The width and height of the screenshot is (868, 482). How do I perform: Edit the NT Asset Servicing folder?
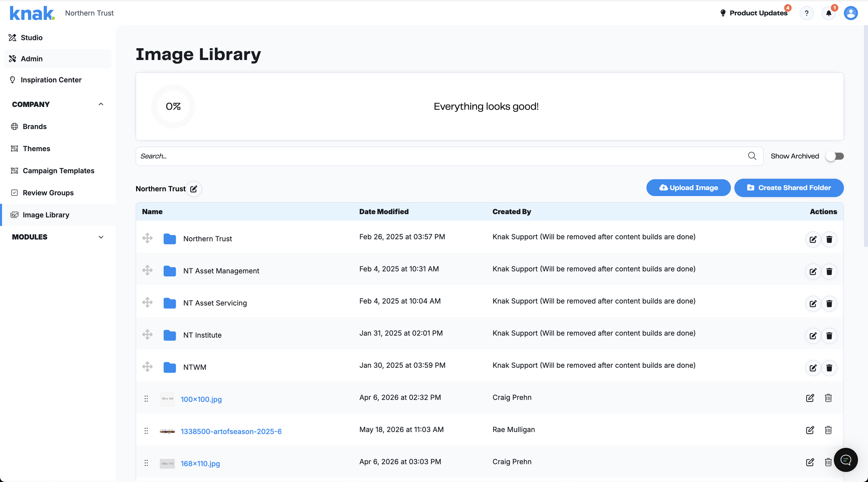[x=813, y=304]
